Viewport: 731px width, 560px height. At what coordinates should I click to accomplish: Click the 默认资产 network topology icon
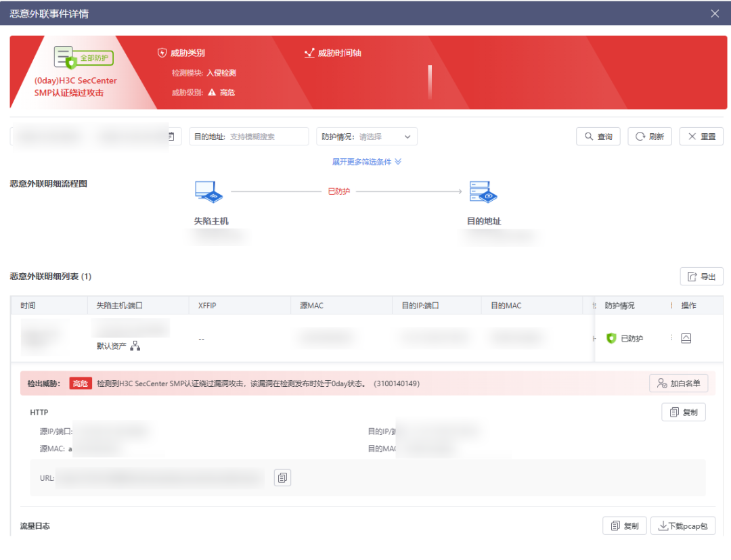coord(135,346)
